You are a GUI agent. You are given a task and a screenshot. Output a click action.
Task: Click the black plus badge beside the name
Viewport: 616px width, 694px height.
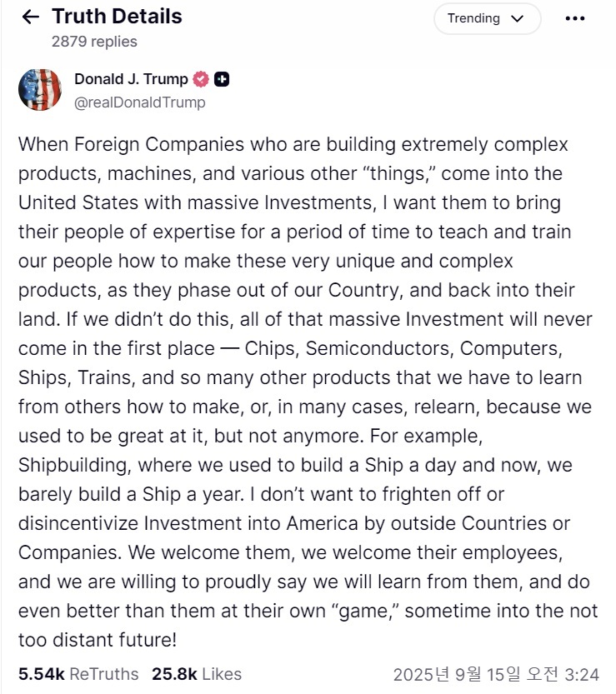coord(222,79)
